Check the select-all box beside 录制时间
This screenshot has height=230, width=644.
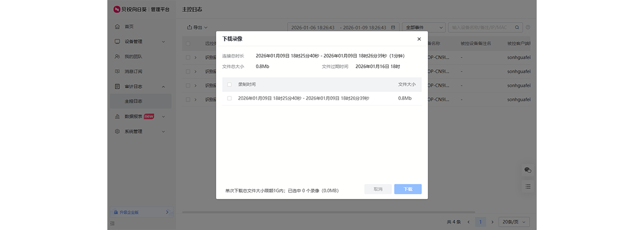point(230,84)
